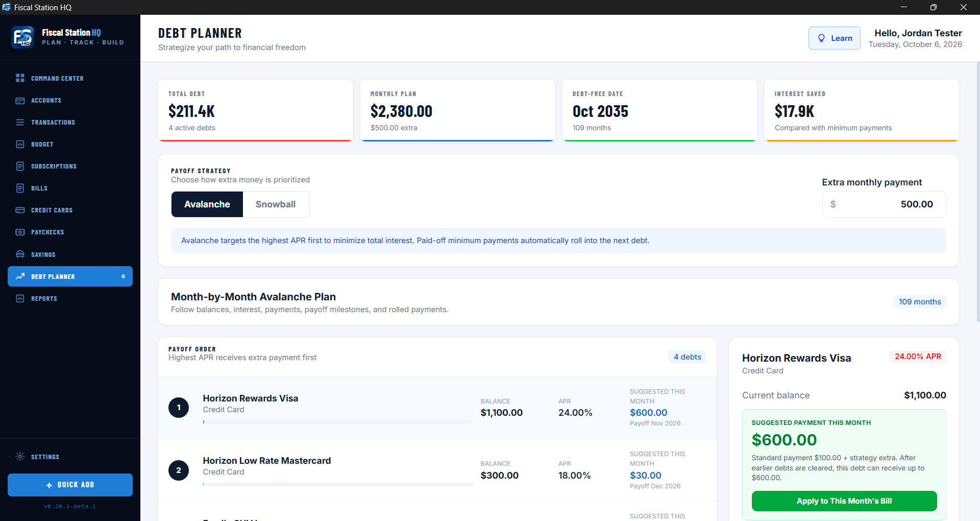The height and width of the screenshot is (521, 980).
Task: Click the Debt Planner trend icon
Action: coord(20,276)
